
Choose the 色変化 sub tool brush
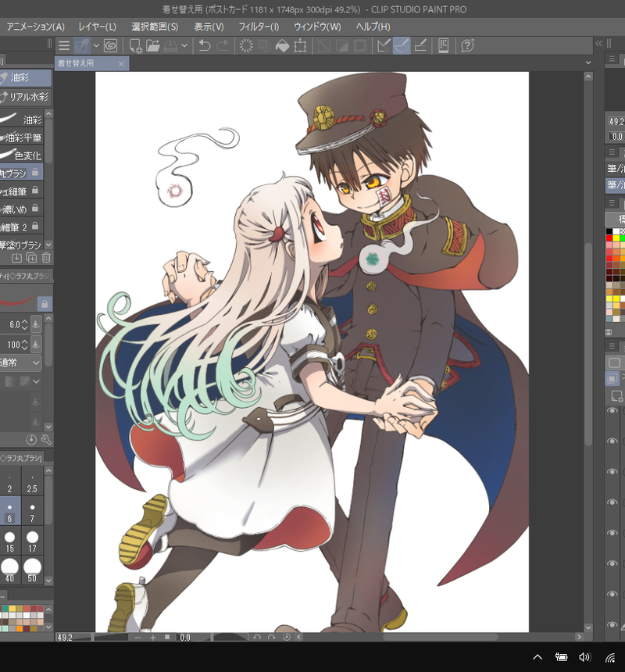click(x=21, y=155)
